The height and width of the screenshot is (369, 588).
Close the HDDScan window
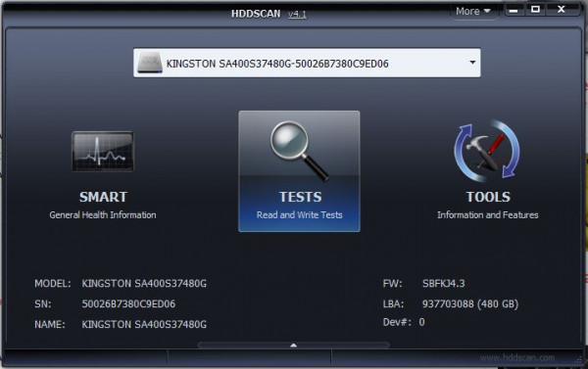pos(562,10)
